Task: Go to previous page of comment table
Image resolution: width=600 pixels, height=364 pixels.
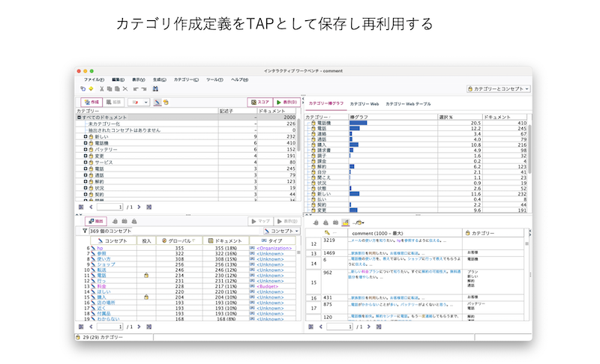Action: (x=321, y=327)
